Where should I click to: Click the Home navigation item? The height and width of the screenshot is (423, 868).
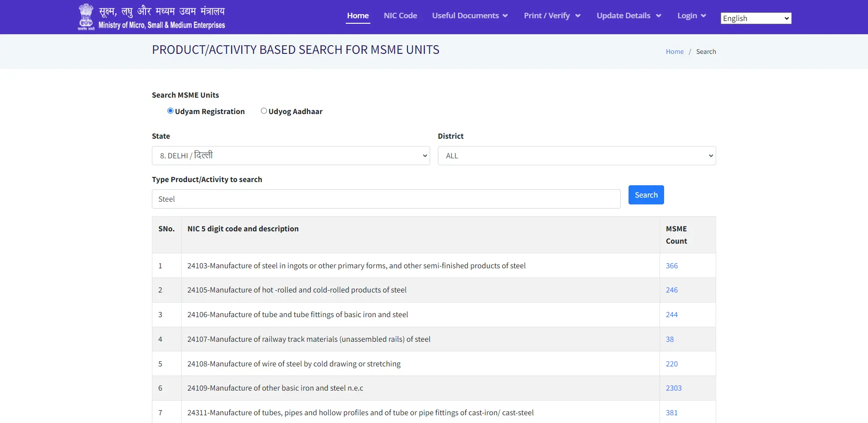tap(358, 16)
